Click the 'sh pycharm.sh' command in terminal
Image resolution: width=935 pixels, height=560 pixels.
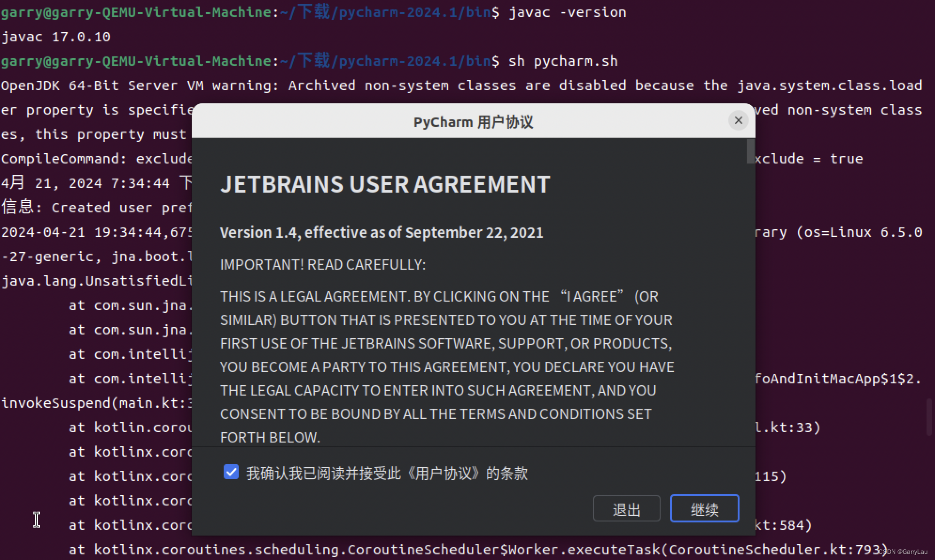coord(563,61)
